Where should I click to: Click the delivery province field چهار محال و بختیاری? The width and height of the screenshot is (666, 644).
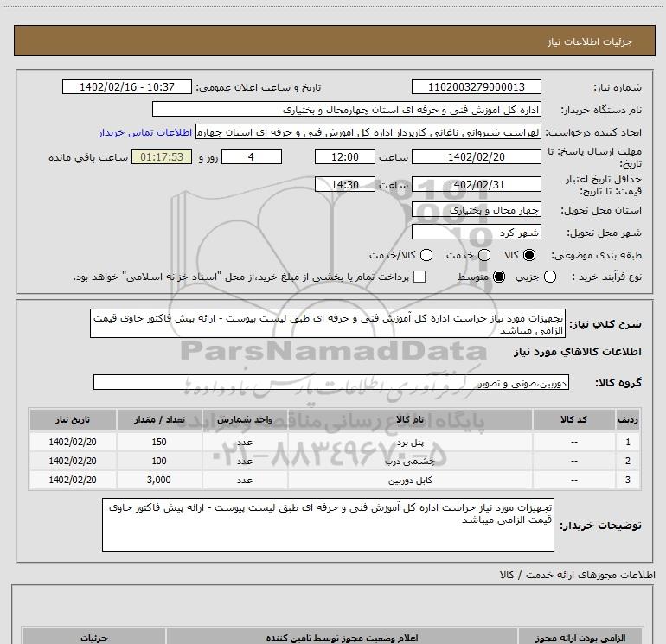(476, 210)
